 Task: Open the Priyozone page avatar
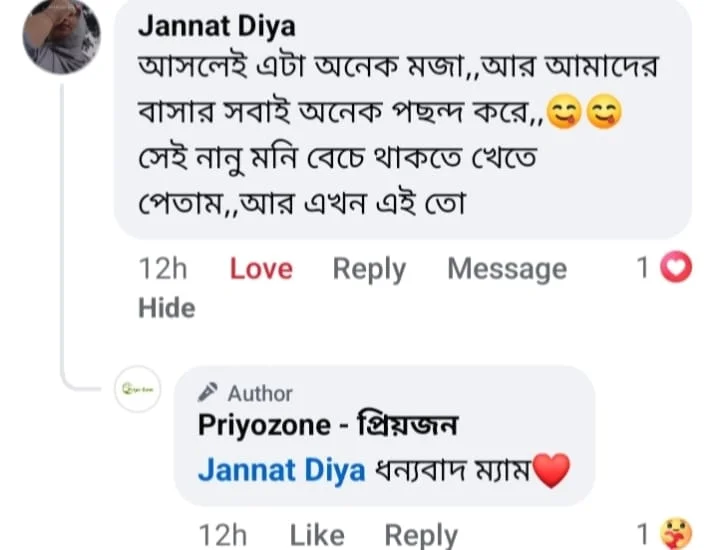[137, 389]
